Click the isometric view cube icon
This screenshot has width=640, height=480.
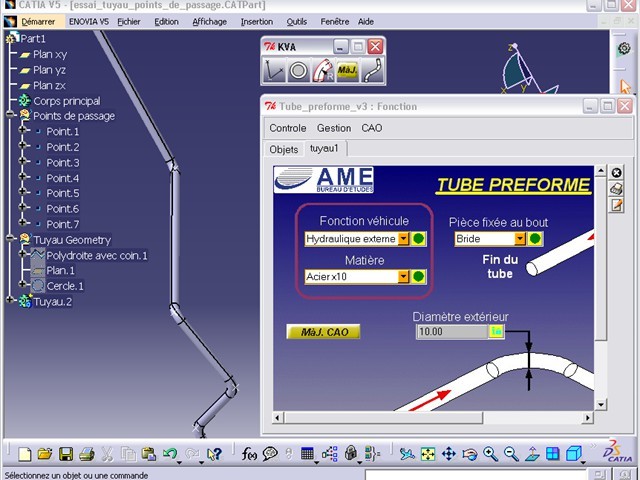[x=574, y=454]
